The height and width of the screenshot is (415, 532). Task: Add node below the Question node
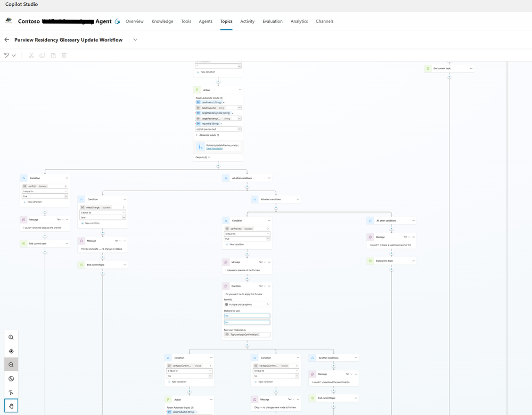click(x=247, y=345)
